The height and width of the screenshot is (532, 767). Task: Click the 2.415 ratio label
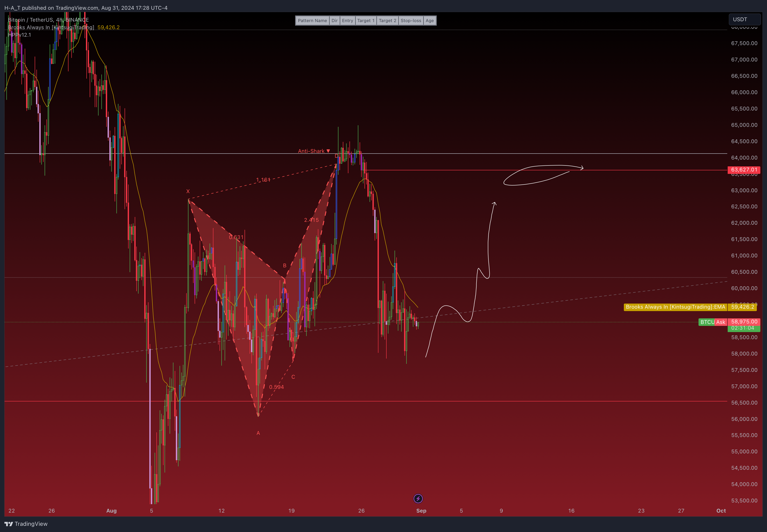(x=311, y=220)
